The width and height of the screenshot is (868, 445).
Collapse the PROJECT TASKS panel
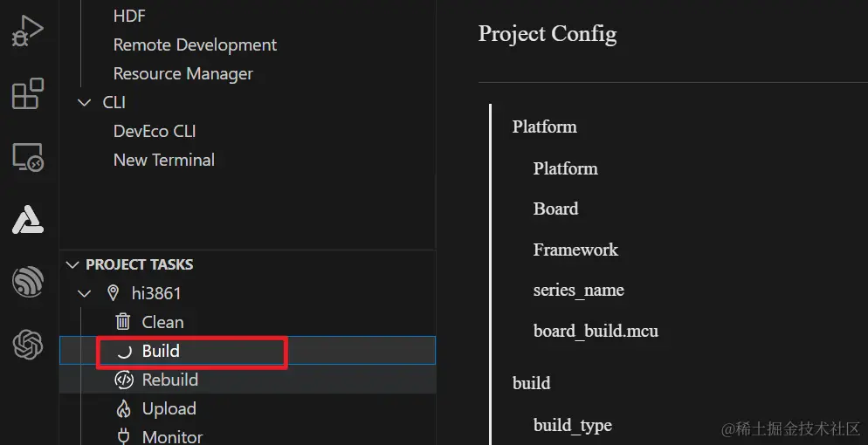(x=72, y=264)
